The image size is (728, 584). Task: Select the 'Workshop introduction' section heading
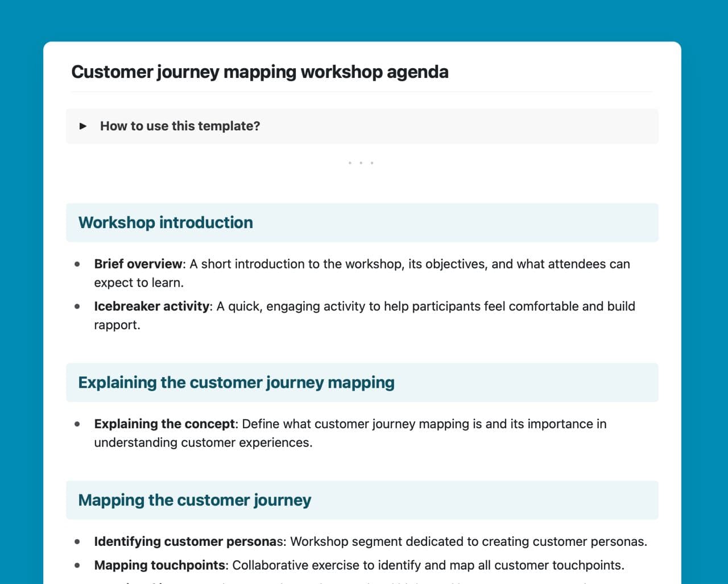[166, 223]
